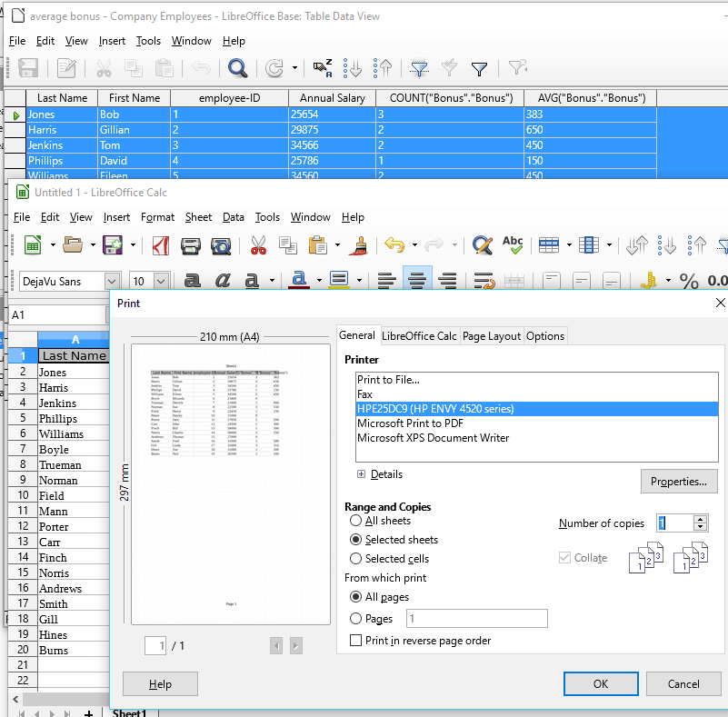Click next page arrow under print preview
This screenshot has height=717, width=728.
(x=295, y=645)
